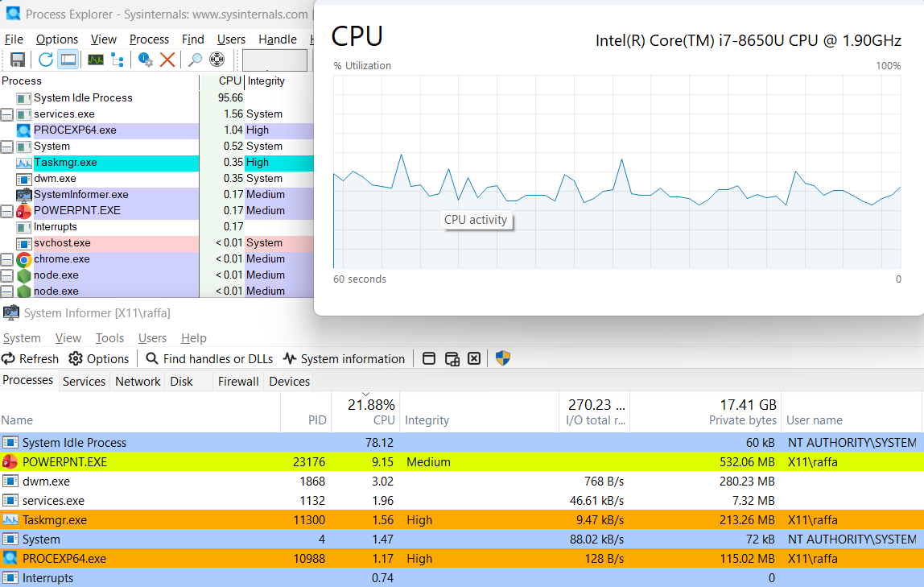
Task: Select Taskmgr.exe row with PID 11300
Action: point(462,520)
